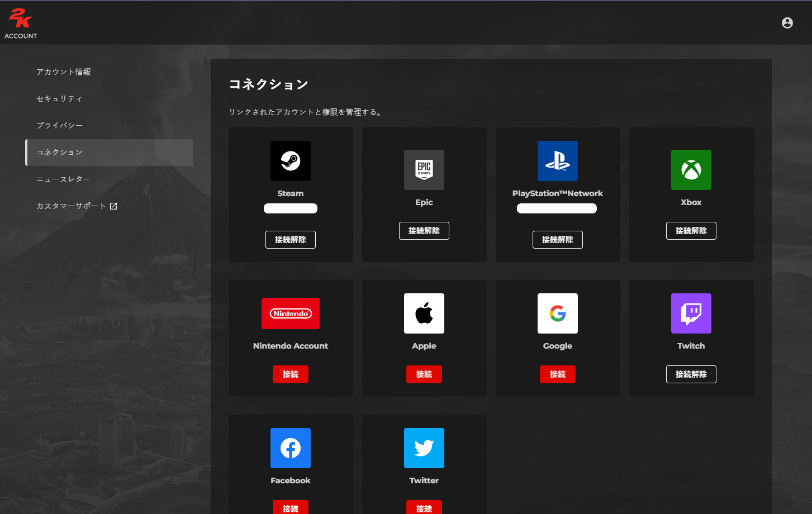Click the Twitter bird icon
Image resolution: width=812 pixels, height=514 pixels.
coord(424,448)
